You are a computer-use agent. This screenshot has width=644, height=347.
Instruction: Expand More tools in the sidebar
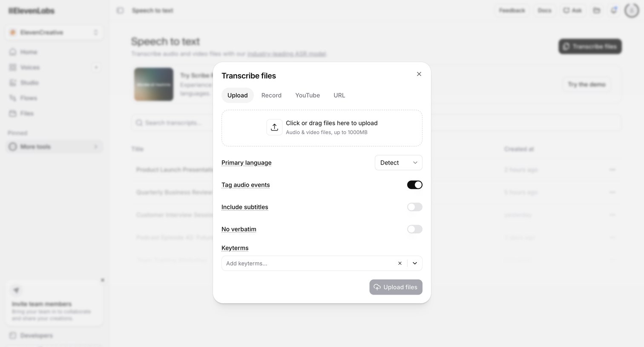point(54,147)
